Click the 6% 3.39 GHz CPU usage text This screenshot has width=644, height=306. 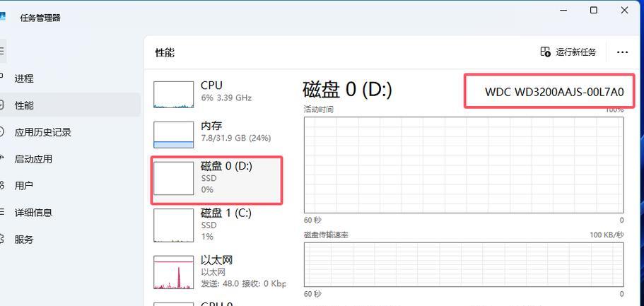pyautogui.click(x=226, y=98)
